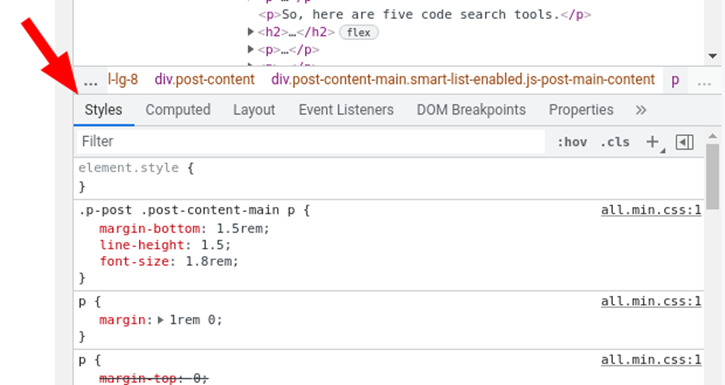Click the line-height property name
The image size is (725, 385).
point(142,245)
